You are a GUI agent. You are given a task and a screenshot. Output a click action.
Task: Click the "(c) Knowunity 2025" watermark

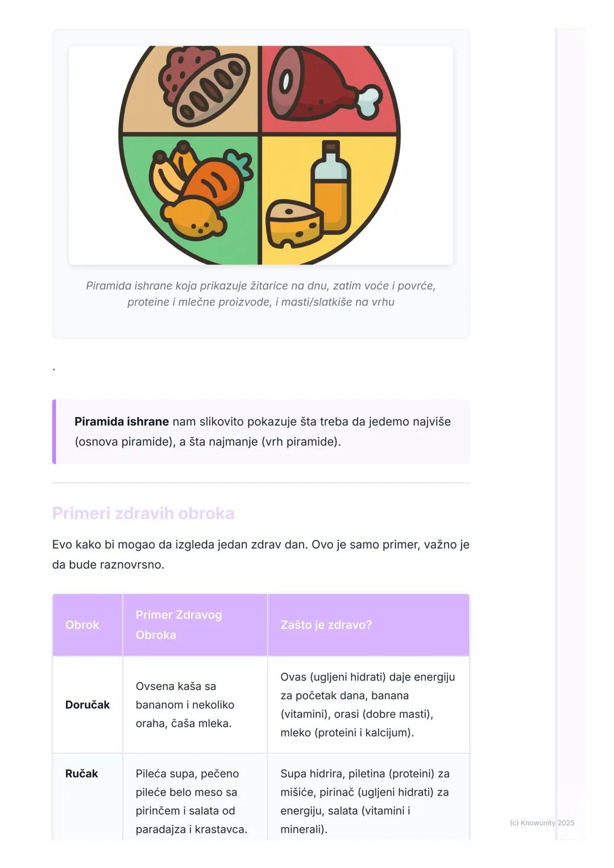[x=542, y=823]
